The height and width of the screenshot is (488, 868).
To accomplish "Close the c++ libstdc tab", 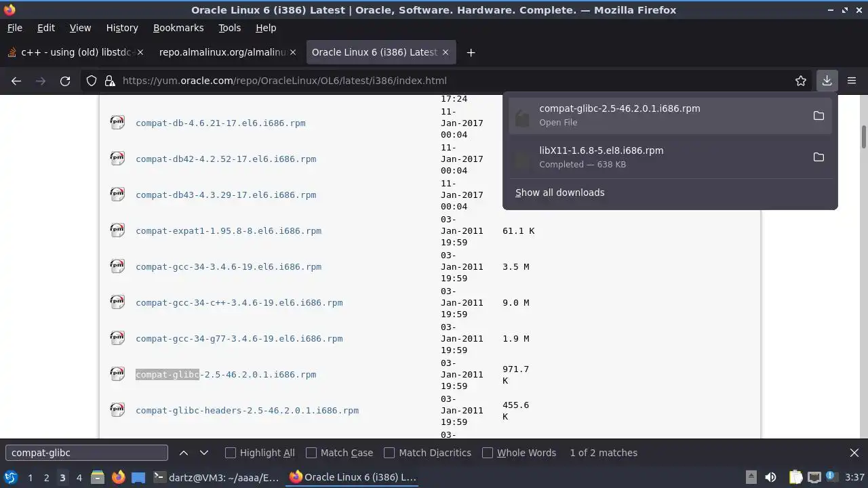I will tap(140, 52).
